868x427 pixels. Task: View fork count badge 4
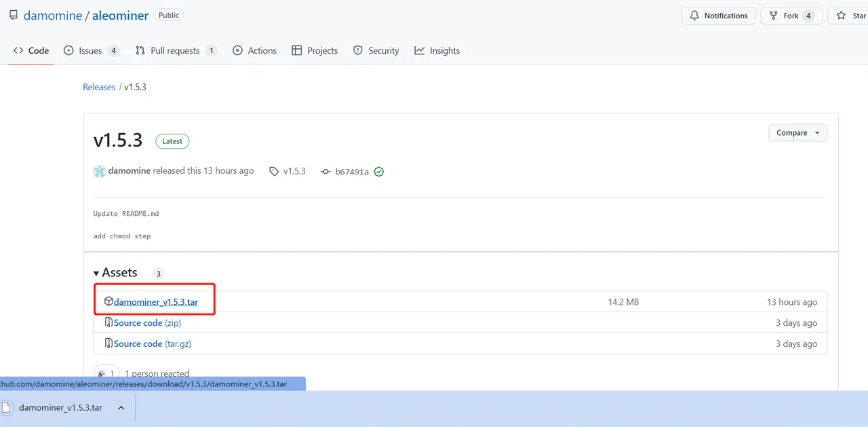(x=808, y=16)
